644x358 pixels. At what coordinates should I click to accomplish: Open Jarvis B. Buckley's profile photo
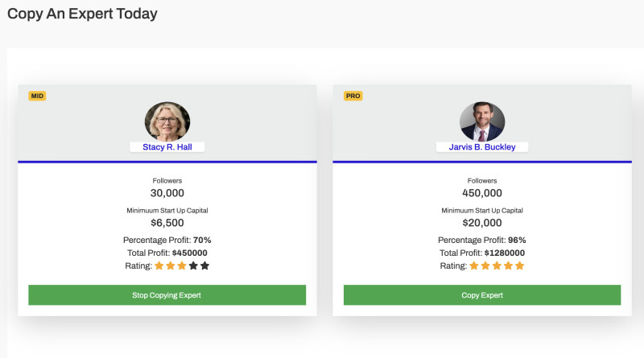(x=482, y=122)
